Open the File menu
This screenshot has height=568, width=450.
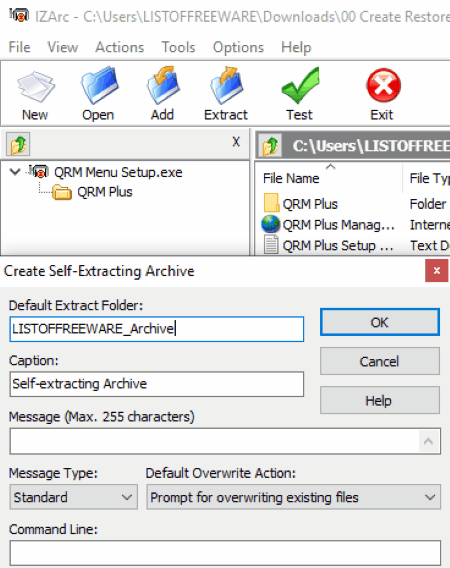(19, 47)
